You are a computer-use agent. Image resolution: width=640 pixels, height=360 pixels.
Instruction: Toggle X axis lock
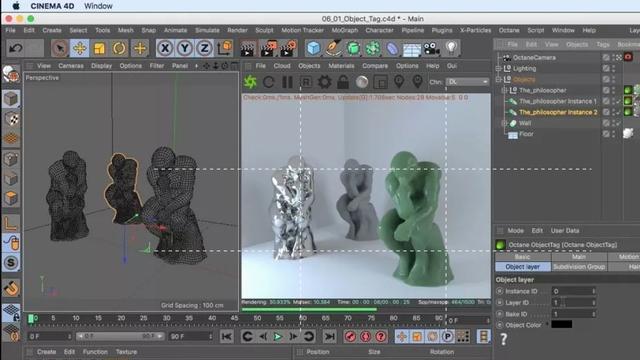[165, 48]
